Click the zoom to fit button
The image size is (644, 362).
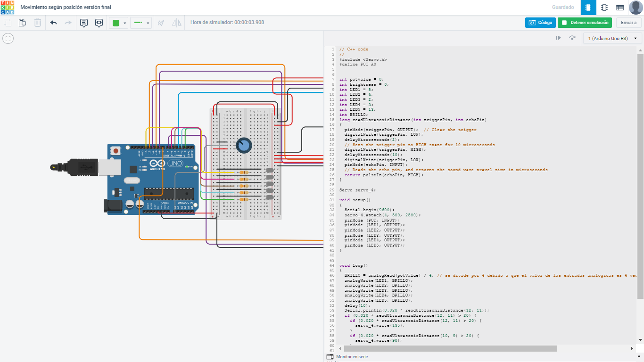[8, 39]
